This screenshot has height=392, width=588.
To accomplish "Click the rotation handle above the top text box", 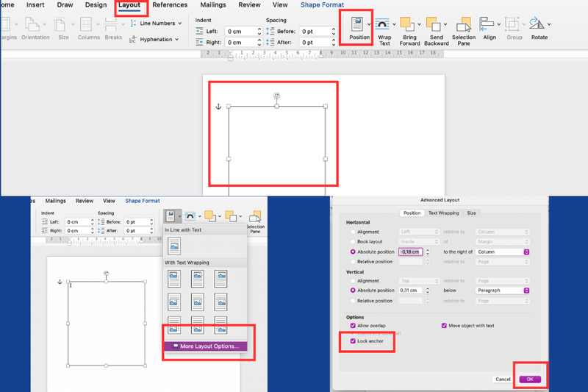I will (x=277, y=96).
